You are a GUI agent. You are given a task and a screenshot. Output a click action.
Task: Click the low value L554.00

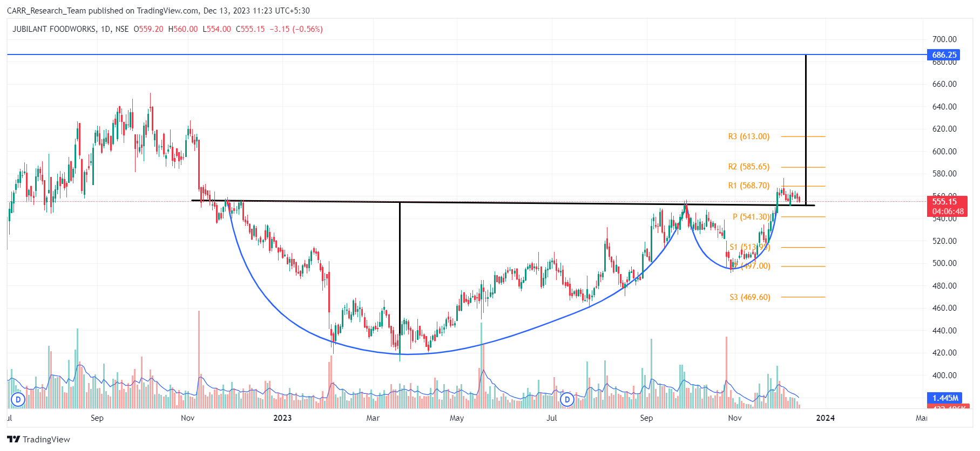[x=217, y=29]
